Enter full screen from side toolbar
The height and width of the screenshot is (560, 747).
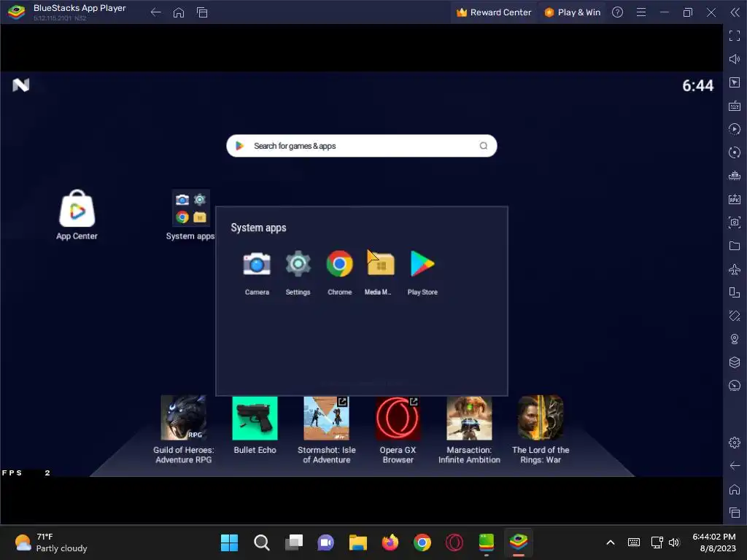click(x=735, y=36)
